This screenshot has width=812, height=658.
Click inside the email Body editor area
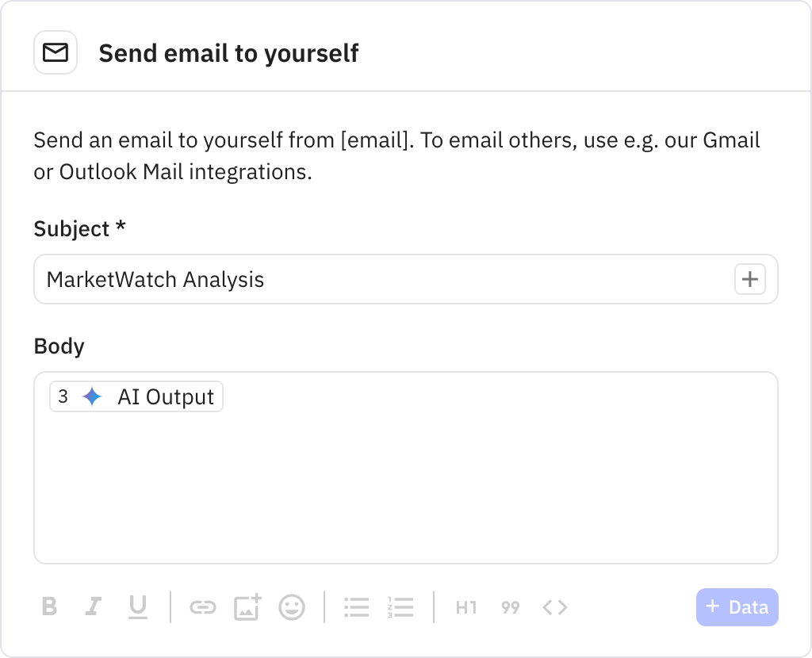[406, 476]
